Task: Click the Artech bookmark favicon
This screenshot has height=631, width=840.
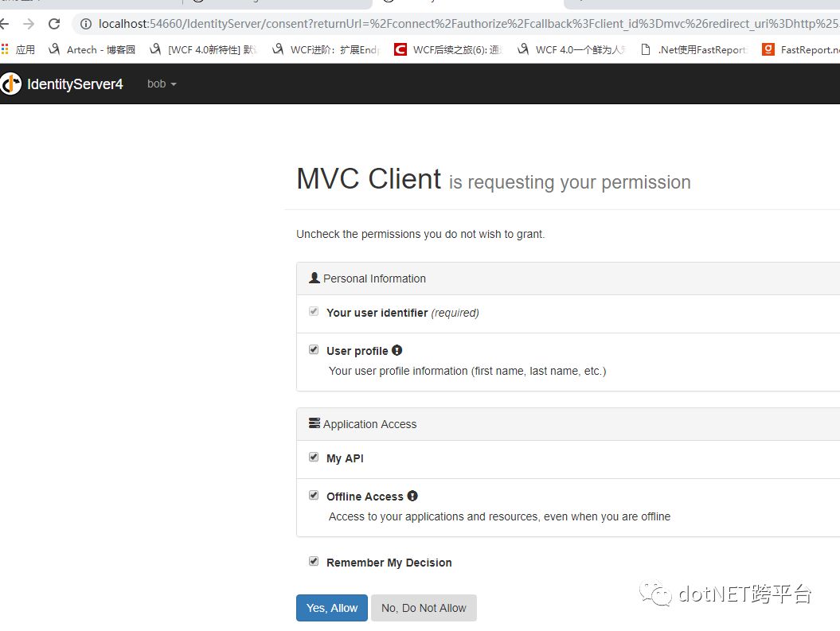Action: point(53,49)
